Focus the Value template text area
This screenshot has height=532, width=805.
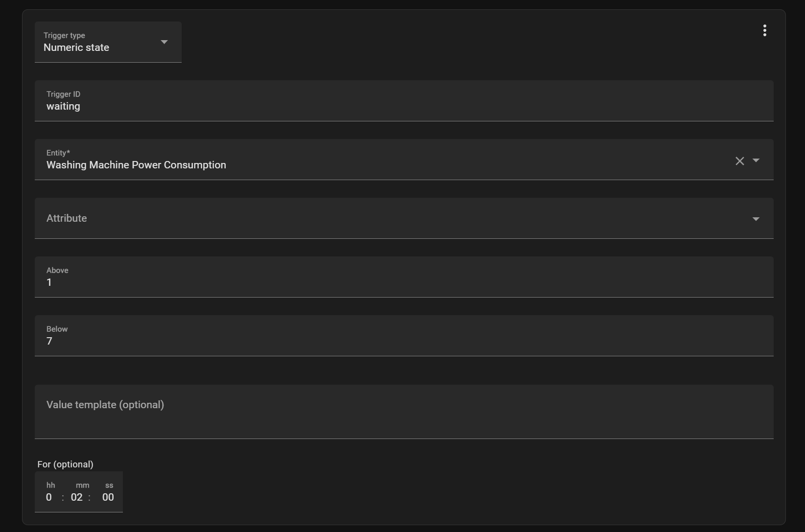click(x=404, y=412)
